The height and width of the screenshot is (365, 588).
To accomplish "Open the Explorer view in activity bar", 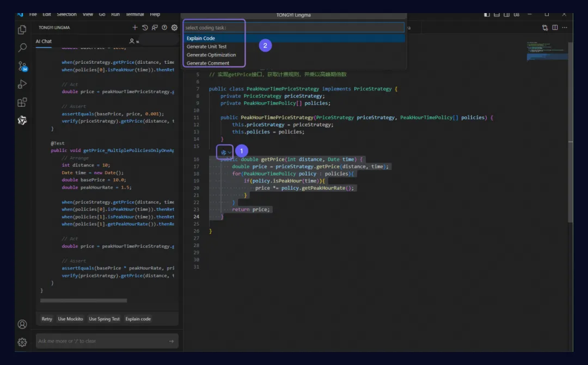I will tap(22, 29).
